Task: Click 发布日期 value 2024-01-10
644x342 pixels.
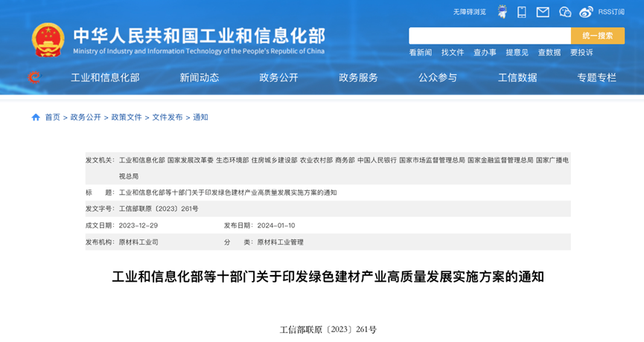Action: click(x=276, y=225)
